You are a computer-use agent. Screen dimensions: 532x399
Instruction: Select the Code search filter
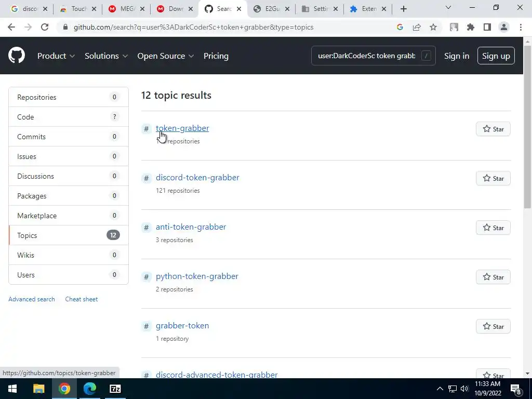(x=69, y=117)
